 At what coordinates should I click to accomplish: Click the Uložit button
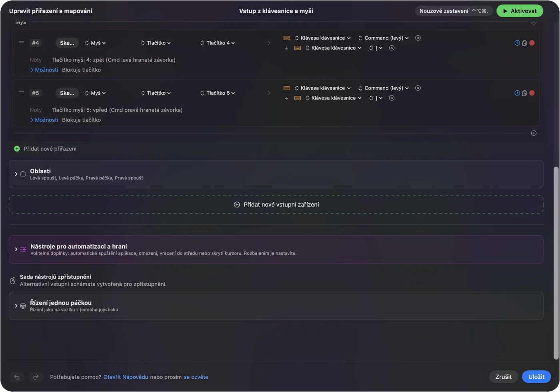536,377
